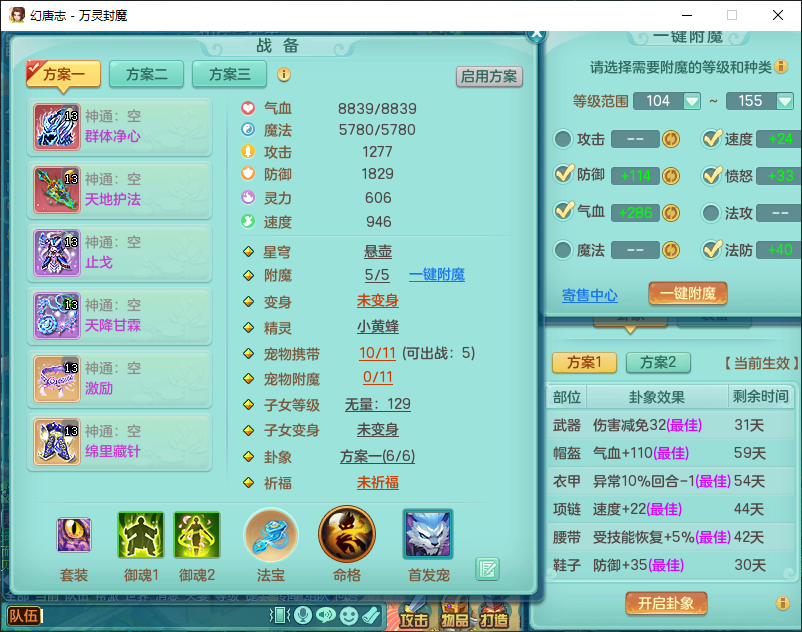Select the 天地护法 skill icon
This screenshot has height=632, width=802.
coord(57,190)
